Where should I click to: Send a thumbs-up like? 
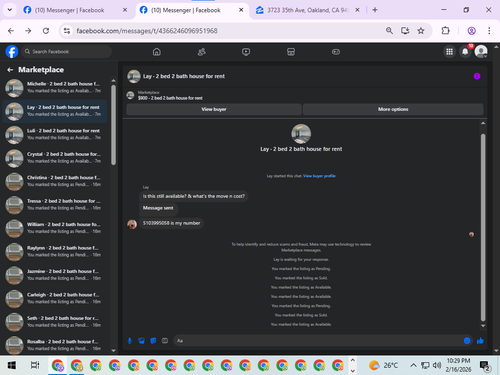[x=480, y=341]
